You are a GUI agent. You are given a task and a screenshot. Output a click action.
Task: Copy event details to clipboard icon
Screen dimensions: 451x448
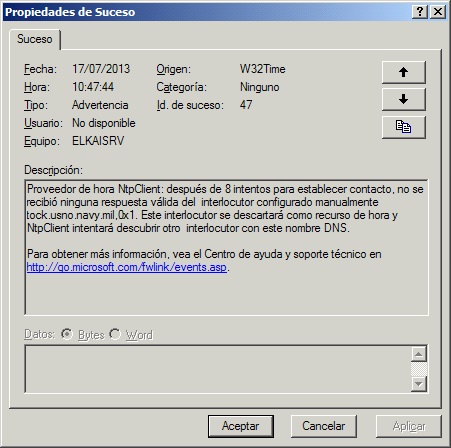click(403, 127)
